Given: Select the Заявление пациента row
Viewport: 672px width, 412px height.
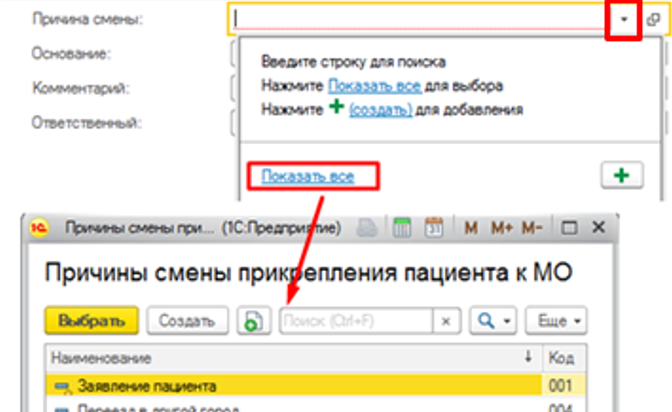Looking at the screenshot, I should coord(290,385).
